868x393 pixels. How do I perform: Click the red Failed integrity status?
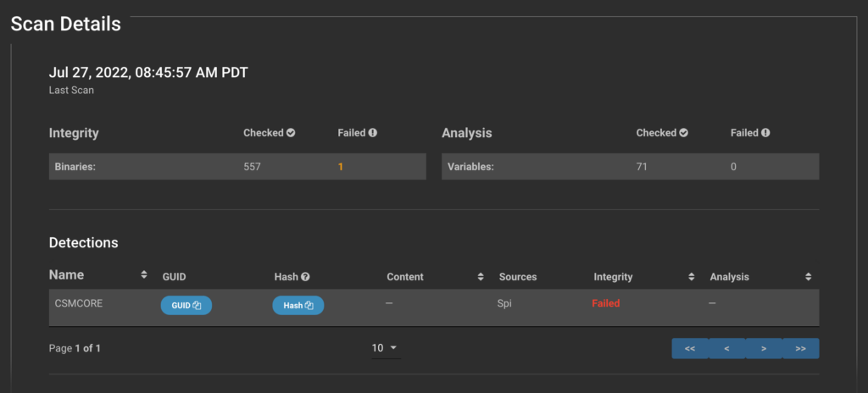tap(605, 303)
